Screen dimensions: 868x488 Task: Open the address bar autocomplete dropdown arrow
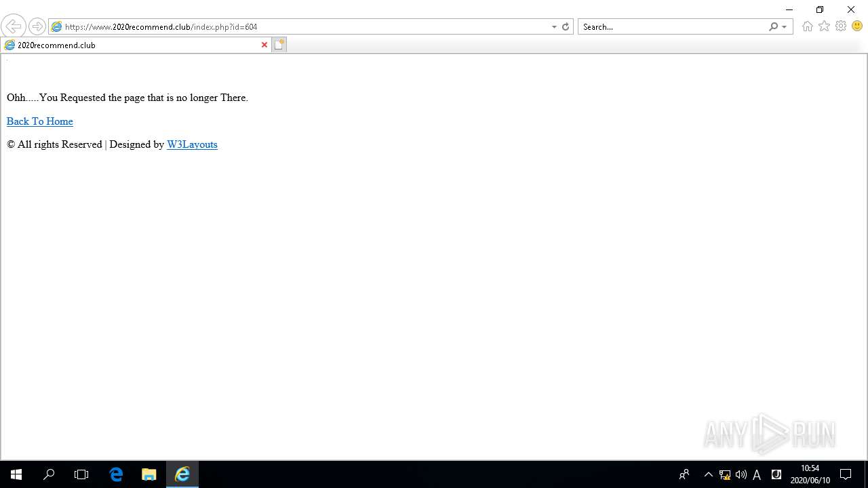pyautogui.click(x=554, y=27)
